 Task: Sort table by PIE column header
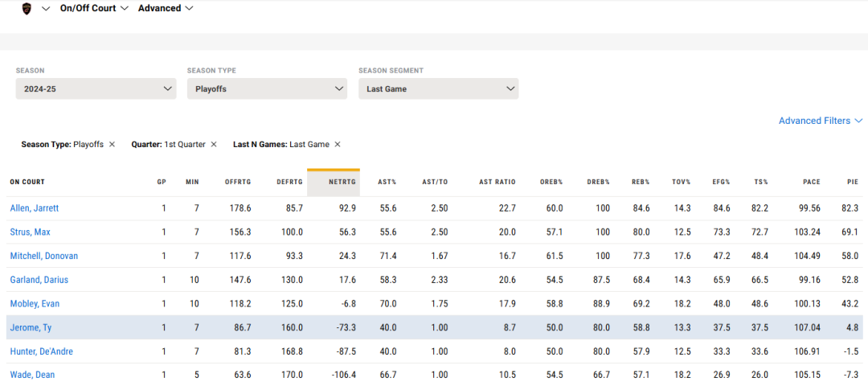(853, 183)
